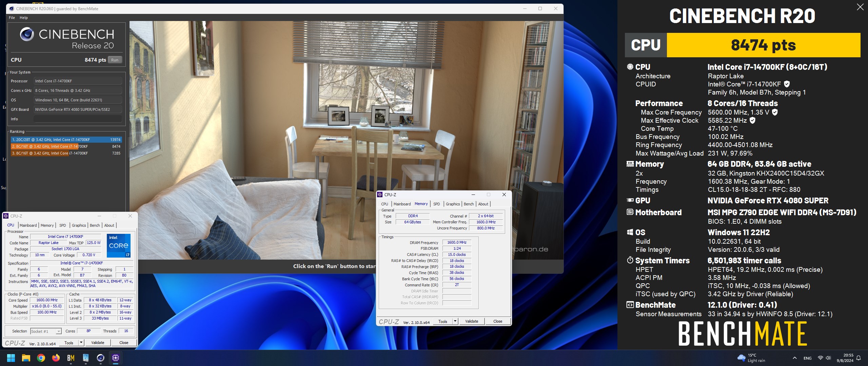Open the blue monitoring tool taskbar icon

tap(86, 358)
